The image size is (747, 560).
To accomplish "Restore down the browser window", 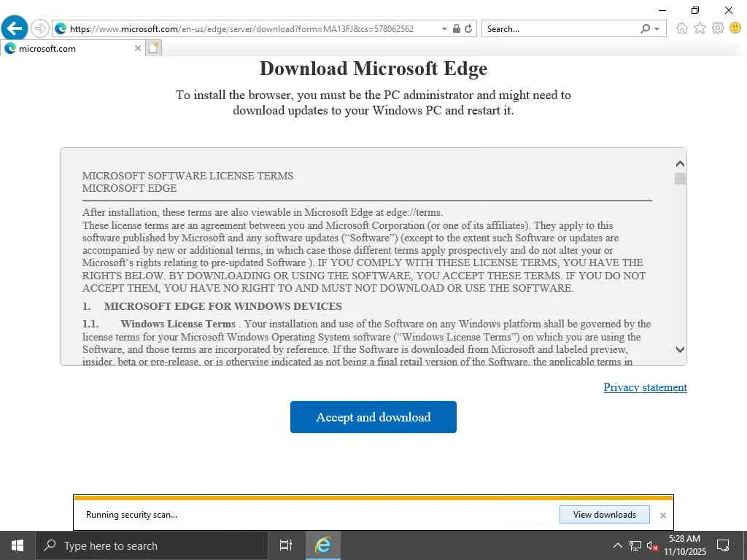I will click(695, 10).
